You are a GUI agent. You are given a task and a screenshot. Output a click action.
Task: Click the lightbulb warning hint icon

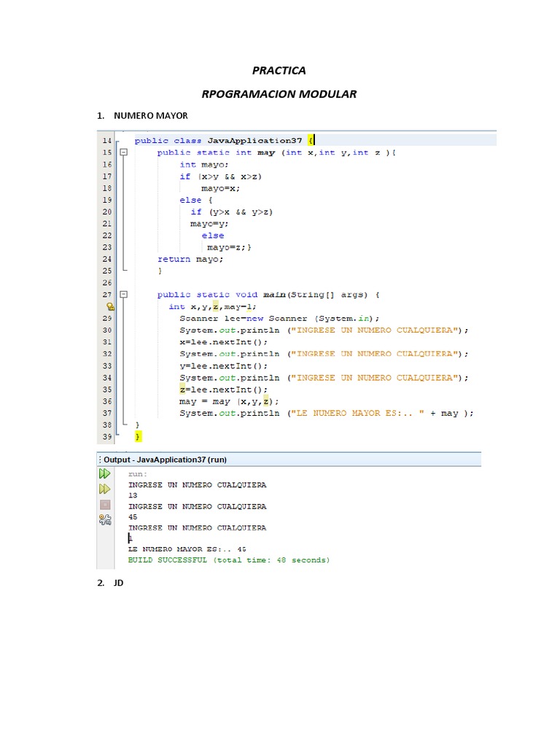pos(109,307)
